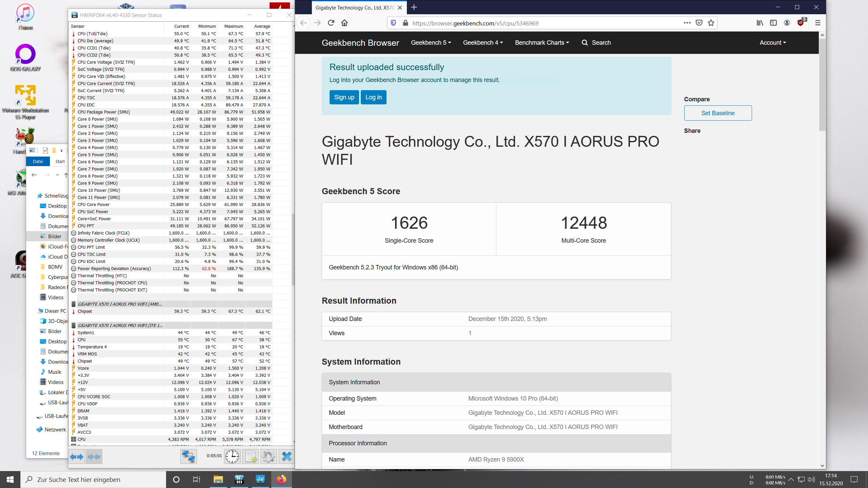This screenshot has height=488, width=868.
Task: Expand the Geekbench 5 dropdown menu
Action: [431, 43]
